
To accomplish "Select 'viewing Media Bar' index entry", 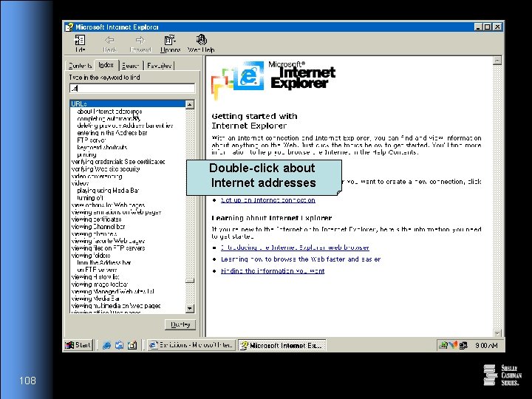I will click(95, 299).
